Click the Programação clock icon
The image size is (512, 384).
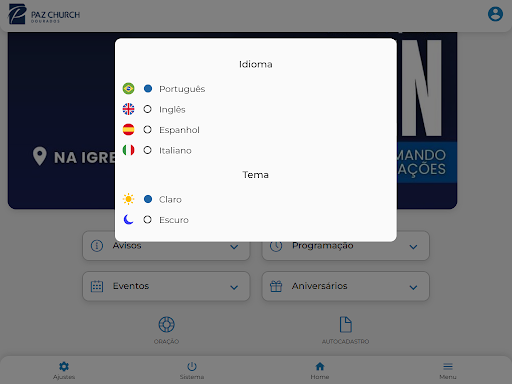276,246
